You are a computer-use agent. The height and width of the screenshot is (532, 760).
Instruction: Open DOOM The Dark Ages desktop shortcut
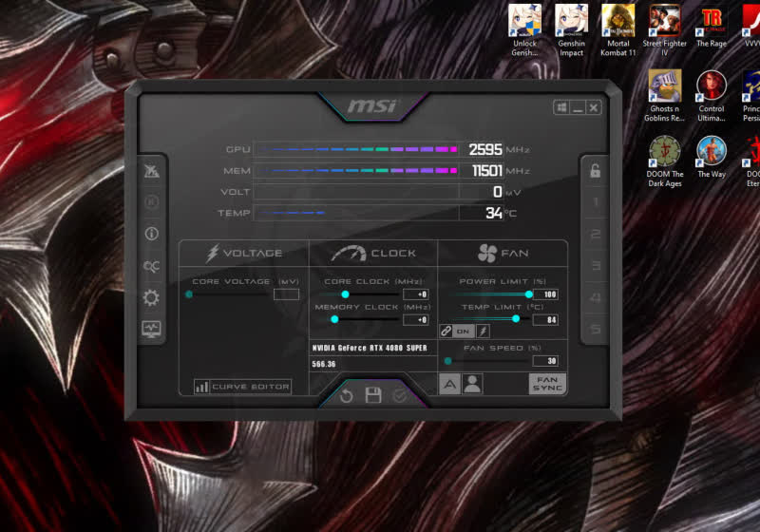click(664, 161)
